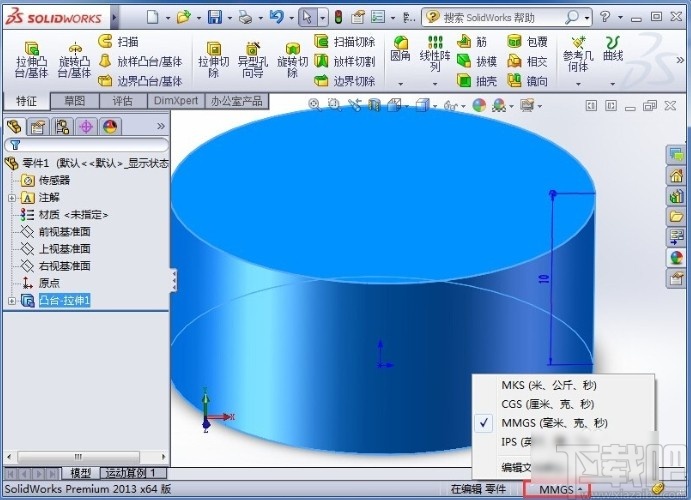Click the feature tree filter field

click(86, 145)
